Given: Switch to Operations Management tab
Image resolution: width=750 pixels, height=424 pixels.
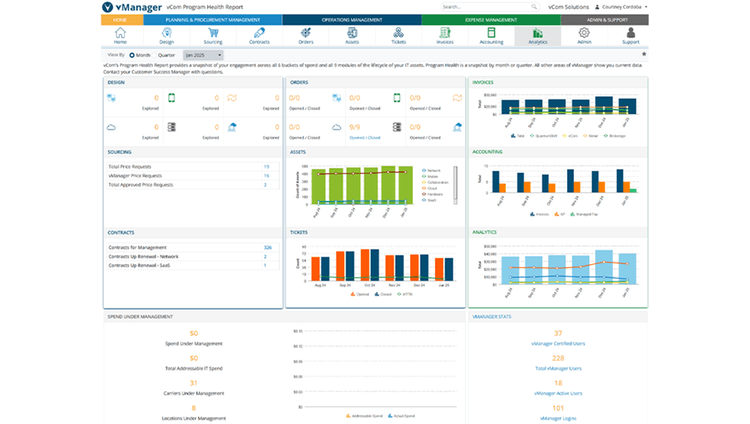Looking at the screenshot, I should [352, 20].
